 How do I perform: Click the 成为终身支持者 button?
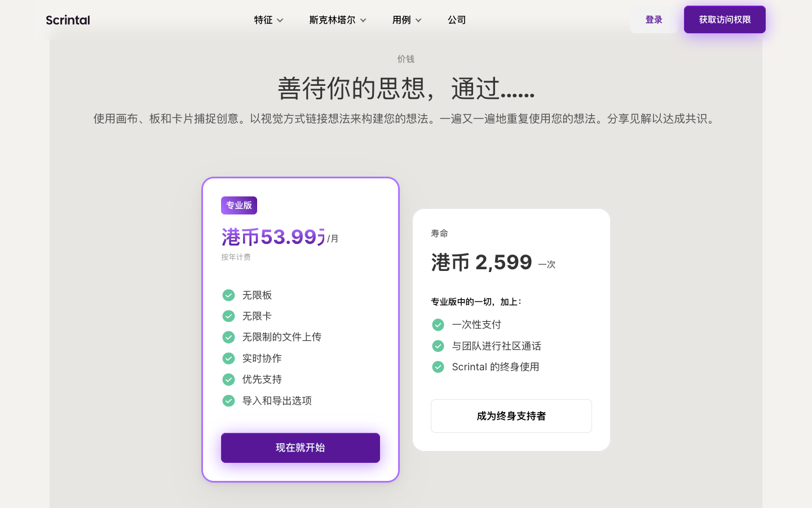point(511,416)
